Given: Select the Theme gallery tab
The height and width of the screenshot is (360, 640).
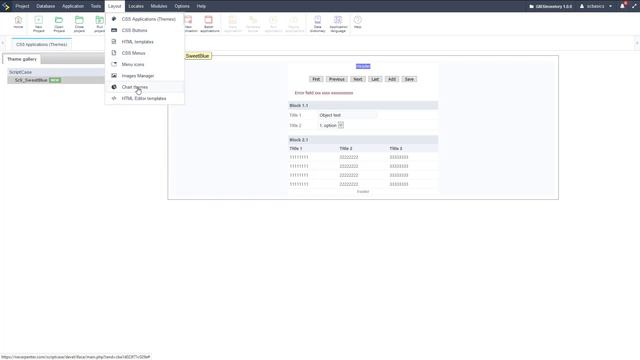Looking at the screenshot, I should pos(22,59).
